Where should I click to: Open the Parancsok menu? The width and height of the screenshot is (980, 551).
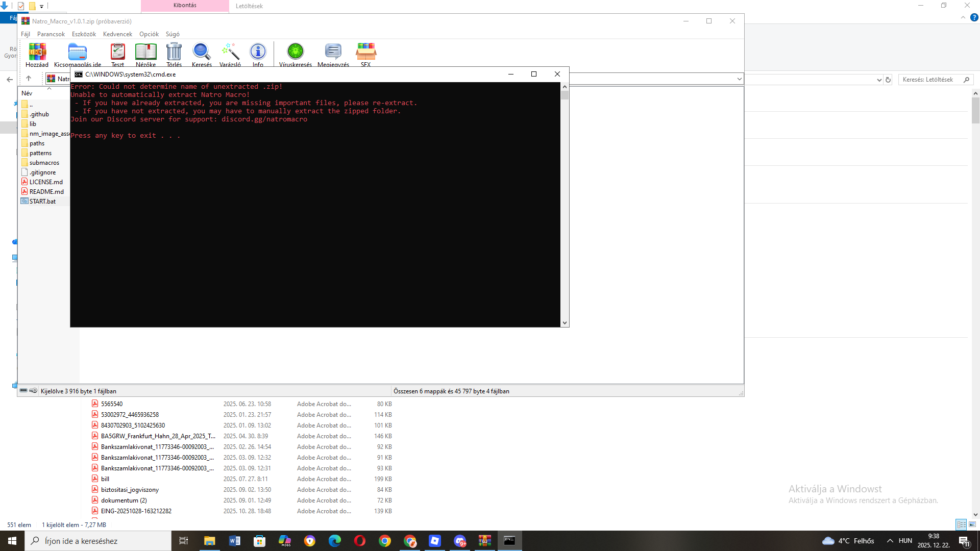pyautogui.click(x=51, y=34)
